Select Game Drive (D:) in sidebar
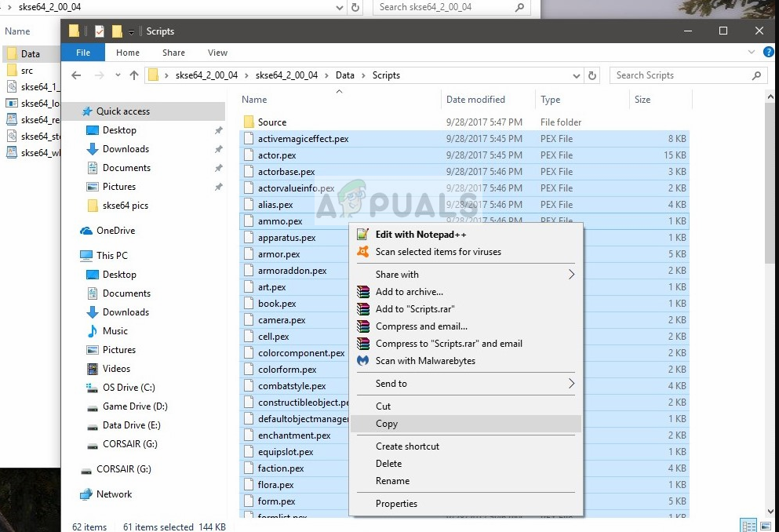This screenshot has height=532, width=779. point(135,406)
